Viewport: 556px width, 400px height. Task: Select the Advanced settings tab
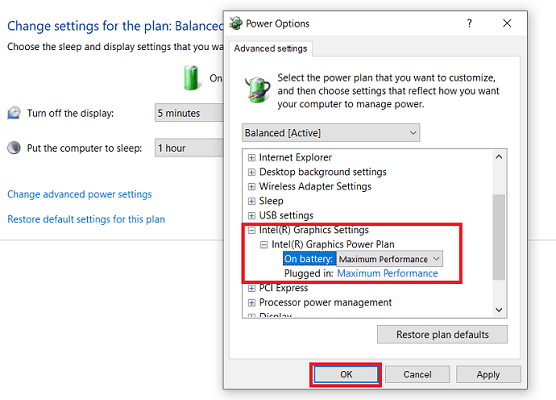271,49
